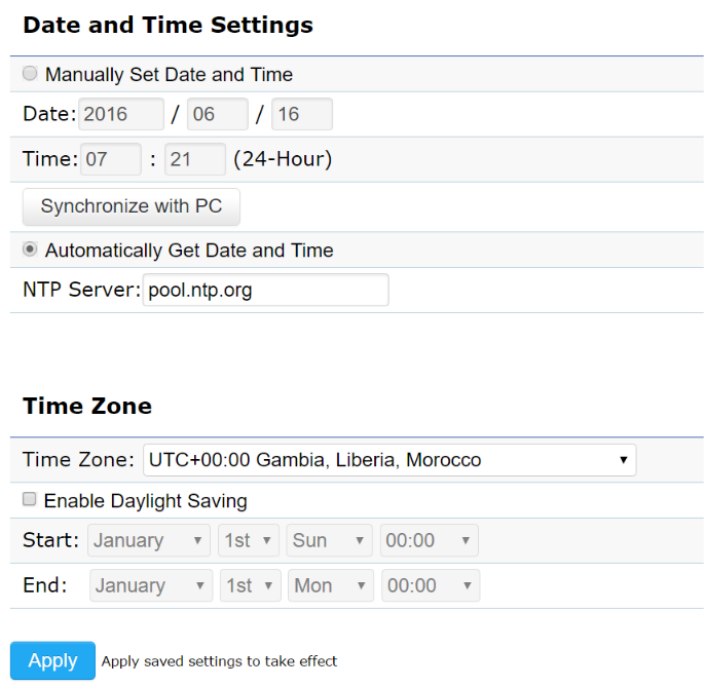
Task: Focus the Date month field 06
Action: (217, 114)
